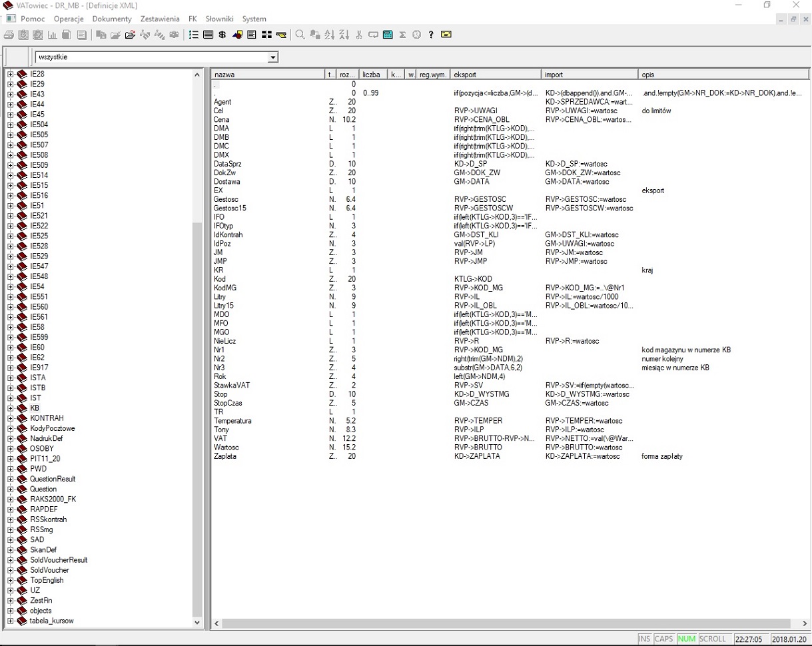The image size is (812, 646).
Task: Click the yellow envelope toolbar icon
Action: [446, 35]
